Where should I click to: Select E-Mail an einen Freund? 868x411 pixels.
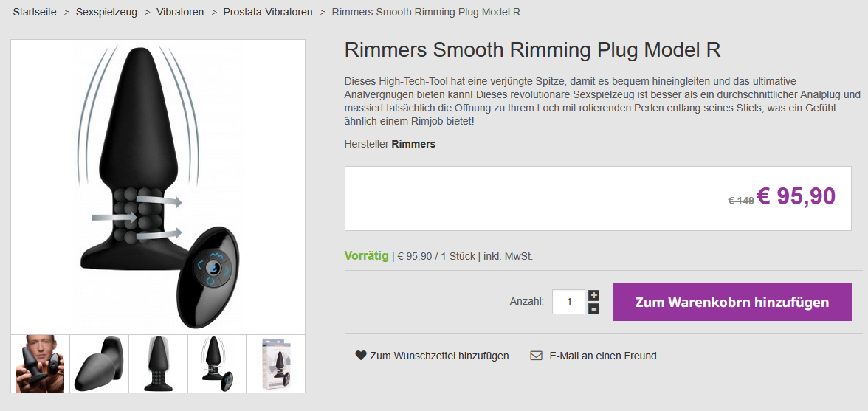click(603, 356)
